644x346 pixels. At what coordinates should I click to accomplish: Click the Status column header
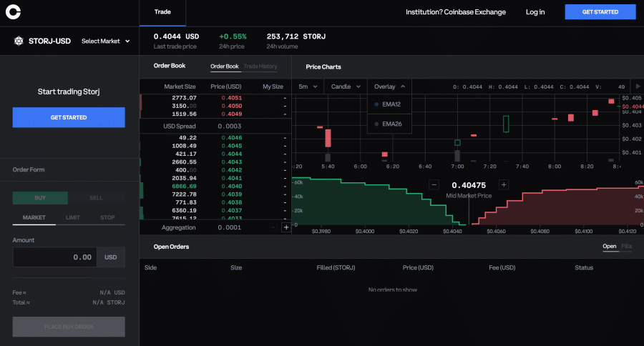point(584,267)
